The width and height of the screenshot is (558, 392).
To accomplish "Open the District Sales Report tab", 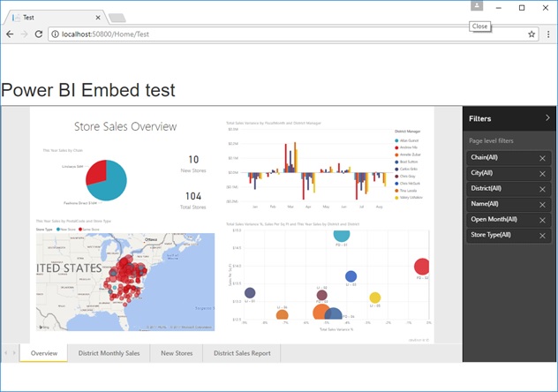I will [x=242, y=353].
